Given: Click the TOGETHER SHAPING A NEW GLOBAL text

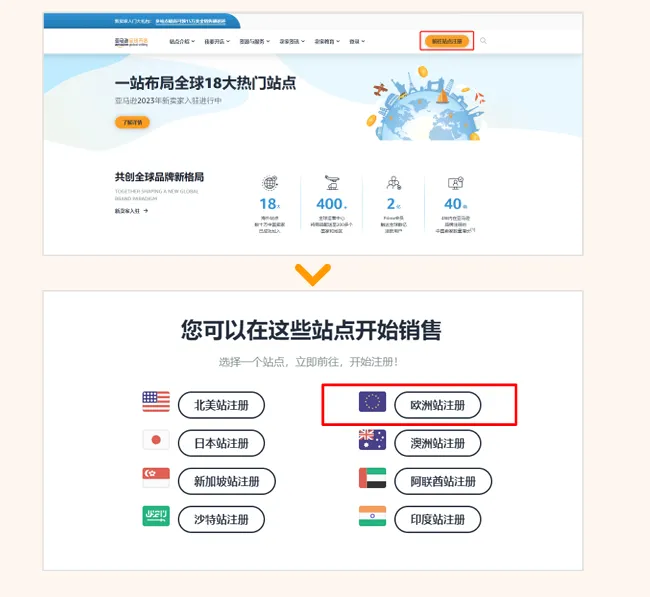Looking at the screenshot, I should tap(157, 192).
